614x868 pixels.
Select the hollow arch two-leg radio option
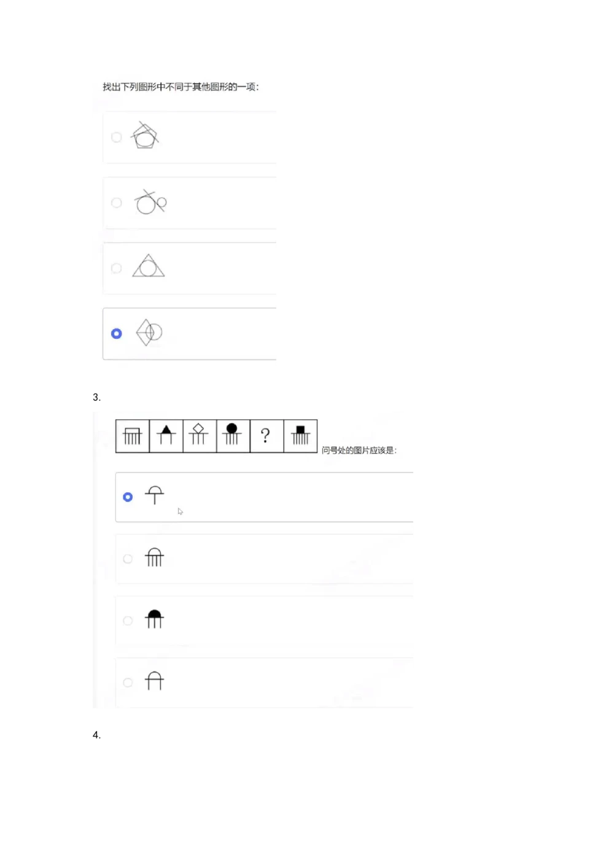[x=128, y=683]
